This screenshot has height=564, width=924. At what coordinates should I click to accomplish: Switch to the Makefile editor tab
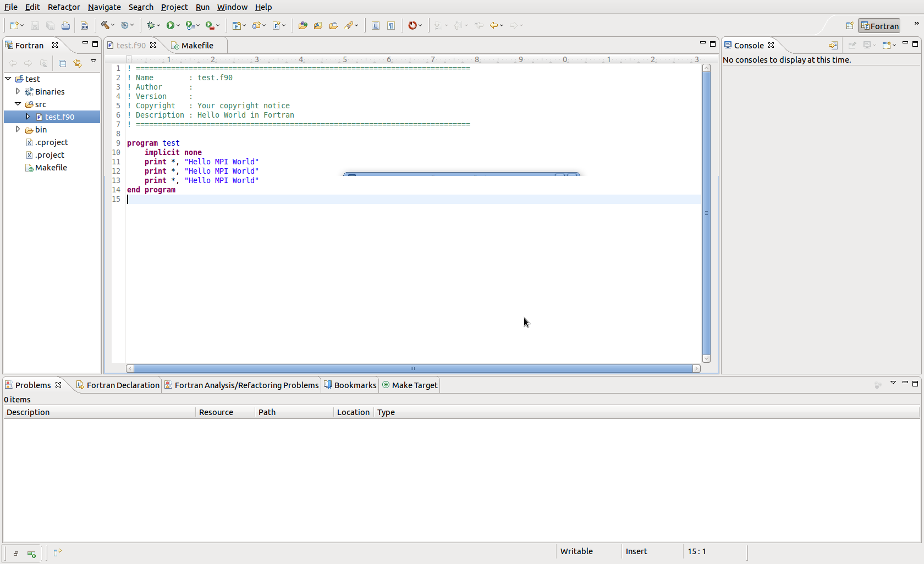[197, 46]
